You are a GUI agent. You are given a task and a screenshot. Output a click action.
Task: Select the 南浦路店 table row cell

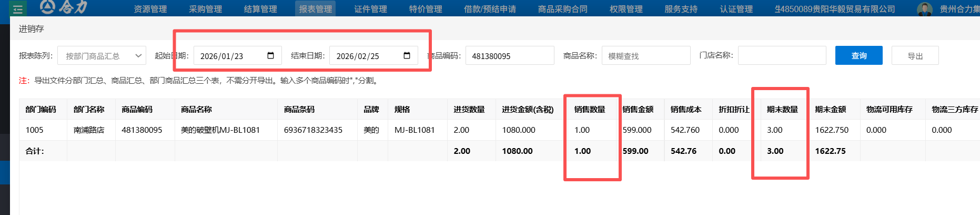[x=89, y=130]
